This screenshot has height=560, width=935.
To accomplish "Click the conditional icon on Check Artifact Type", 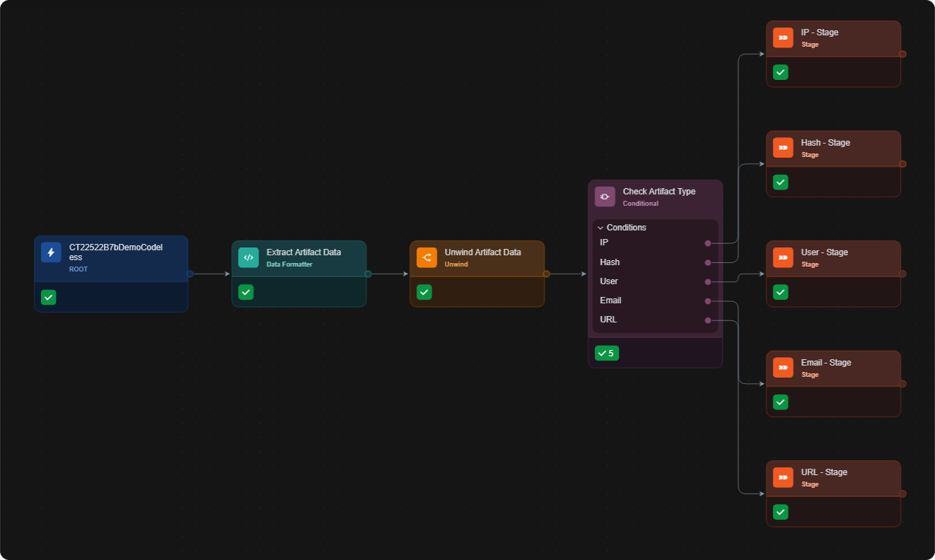I will click(605, 197).
